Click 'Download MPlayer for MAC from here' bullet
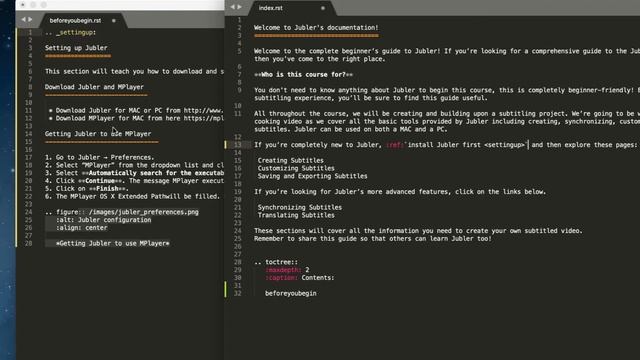The image size is (640, 360). 136,118
